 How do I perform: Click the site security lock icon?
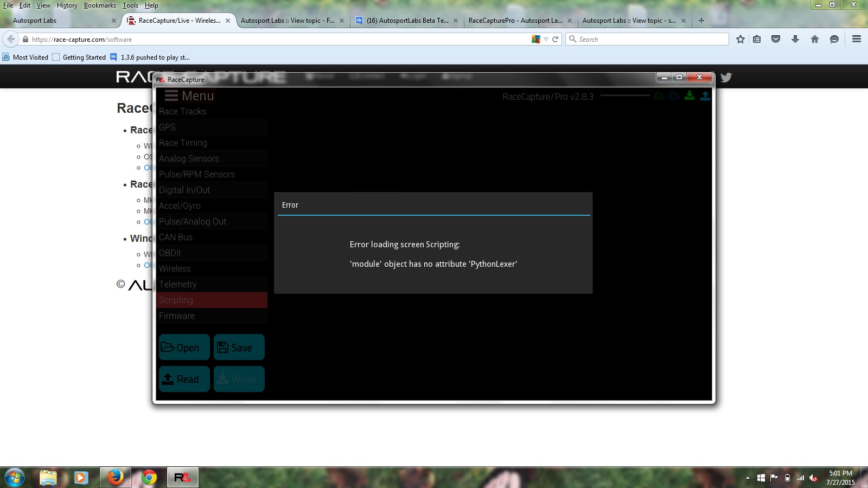coord(25,39)
